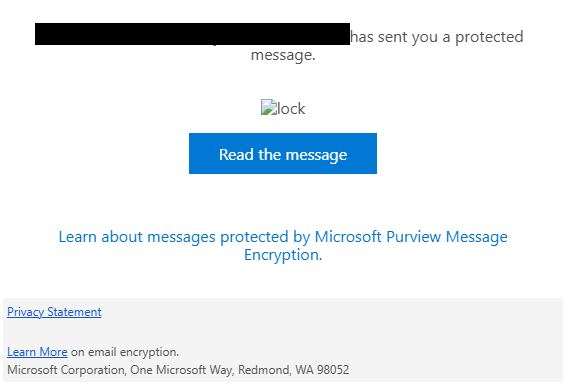Click 'Redmond, WA 98052' in the footer
Image resolution: width=571 pixels, height=390 pixels.
tap(294, 370)
